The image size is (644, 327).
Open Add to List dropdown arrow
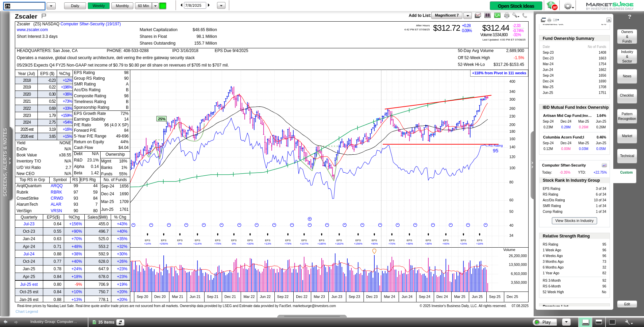(x=467, y=16)
